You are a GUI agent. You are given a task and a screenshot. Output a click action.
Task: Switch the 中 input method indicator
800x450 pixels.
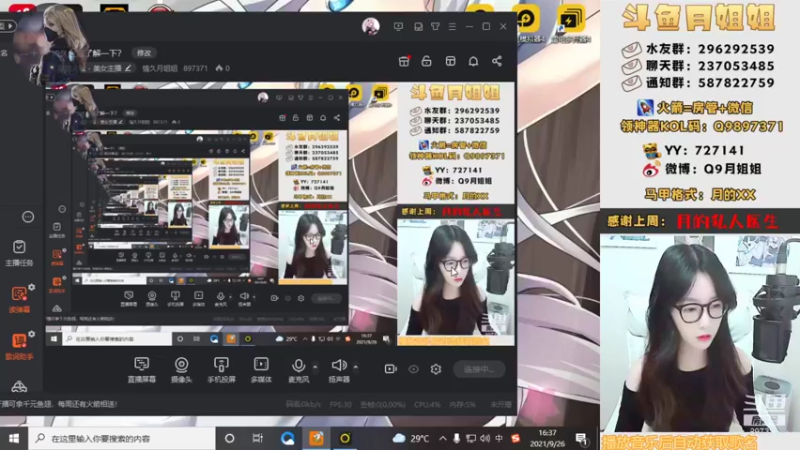click(x=499, y=438)
